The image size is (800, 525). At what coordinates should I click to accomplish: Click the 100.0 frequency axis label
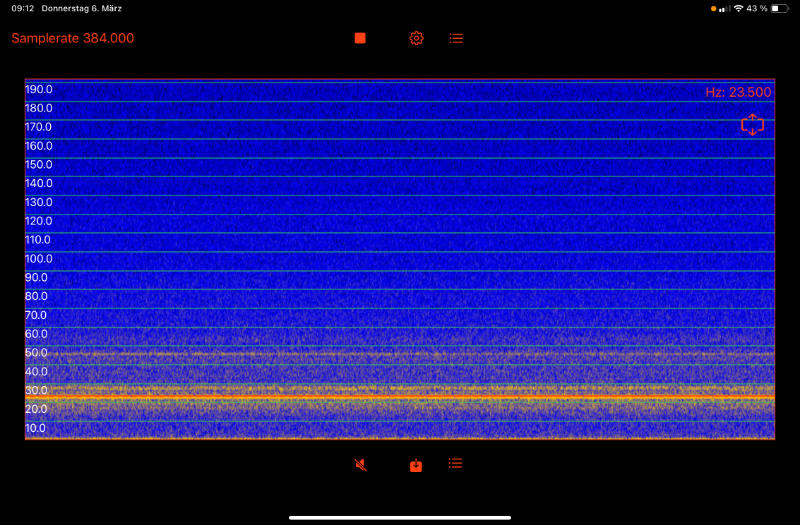39,259
